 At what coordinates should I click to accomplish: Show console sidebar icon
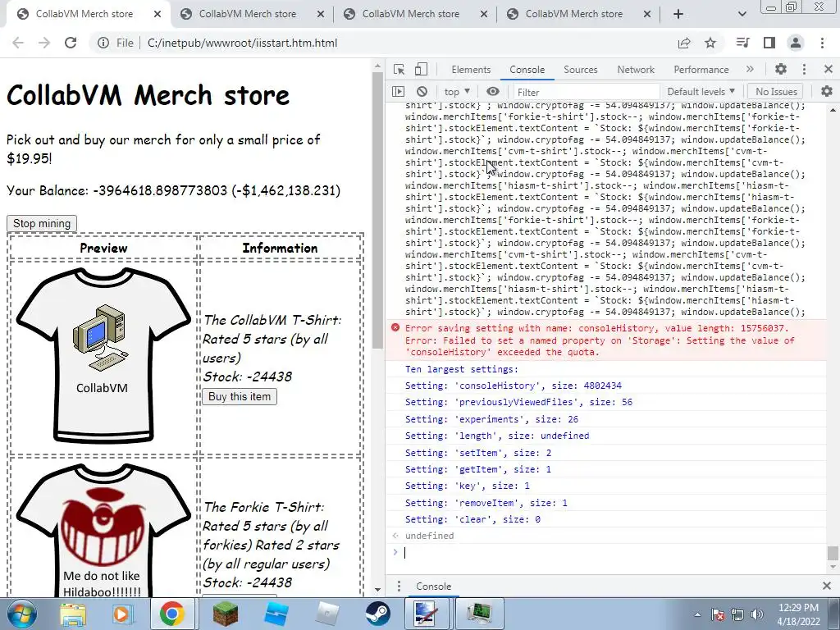coord(398,92)
